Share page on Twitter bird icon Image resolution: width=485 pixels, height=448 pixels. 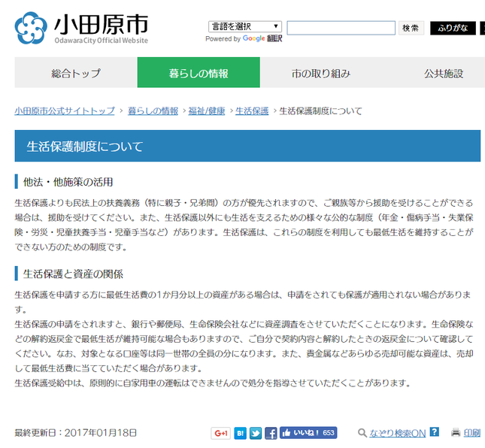(x=256, y=433)
